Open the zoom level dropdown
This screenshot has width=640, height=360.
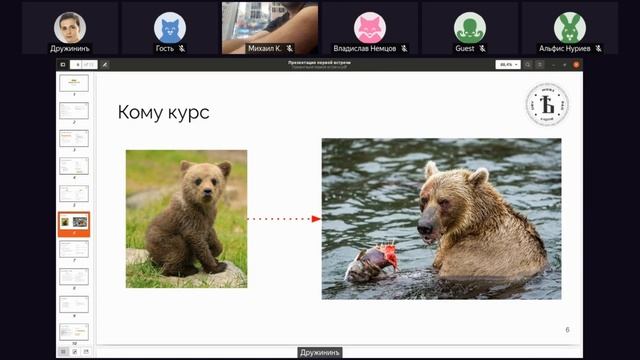(508, 64)
